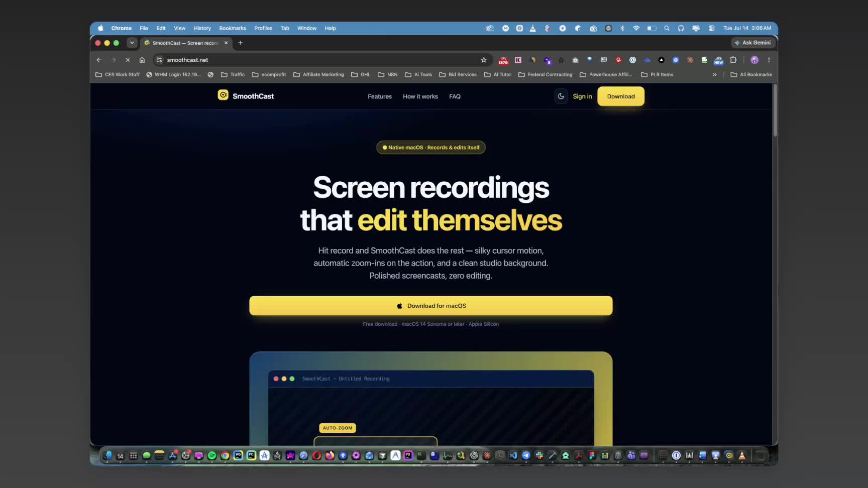Image resolution: width=868 pixels, height=488 pixels.
Task: Open the CES Work Stuff bookmark folder
Action: [118, 74]
